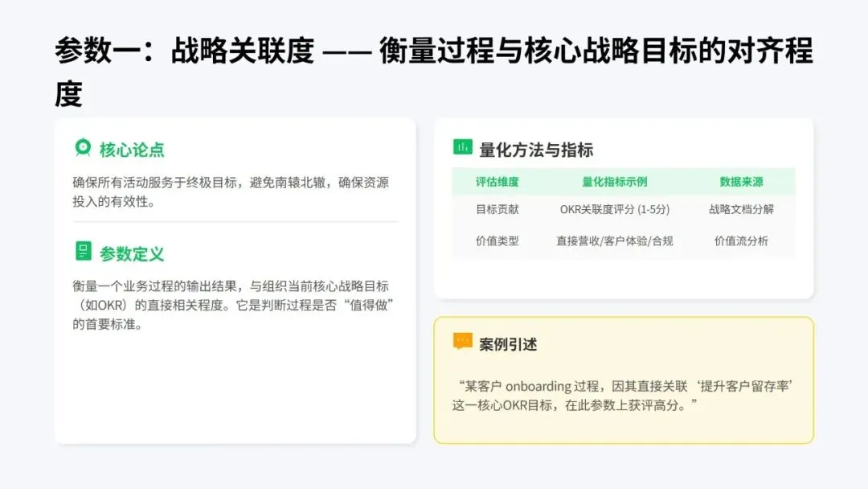Click the green document icon beside 参数定义

click(83, 251)
